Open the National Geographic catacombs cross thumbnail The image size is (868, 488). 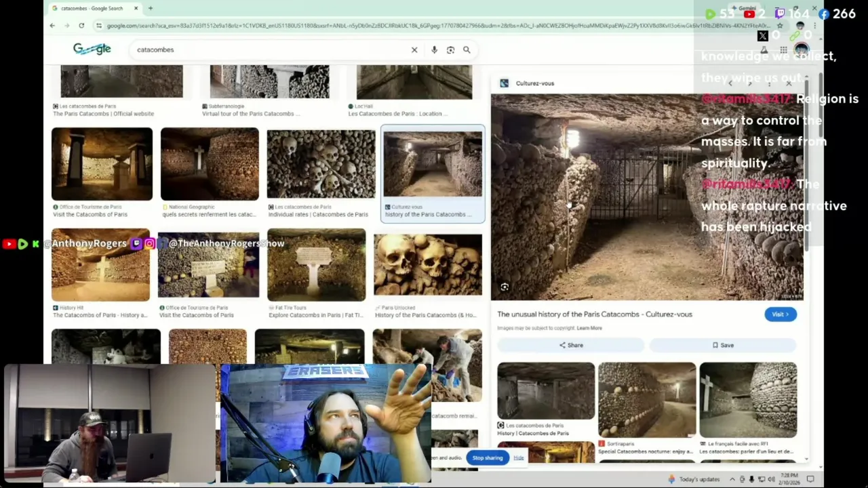[x=210, y=164]
